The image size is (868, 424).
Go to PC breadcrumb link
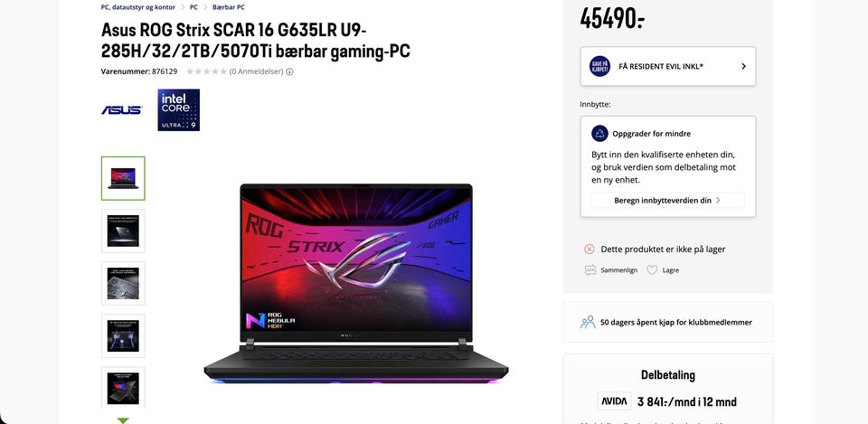point(193,7)
